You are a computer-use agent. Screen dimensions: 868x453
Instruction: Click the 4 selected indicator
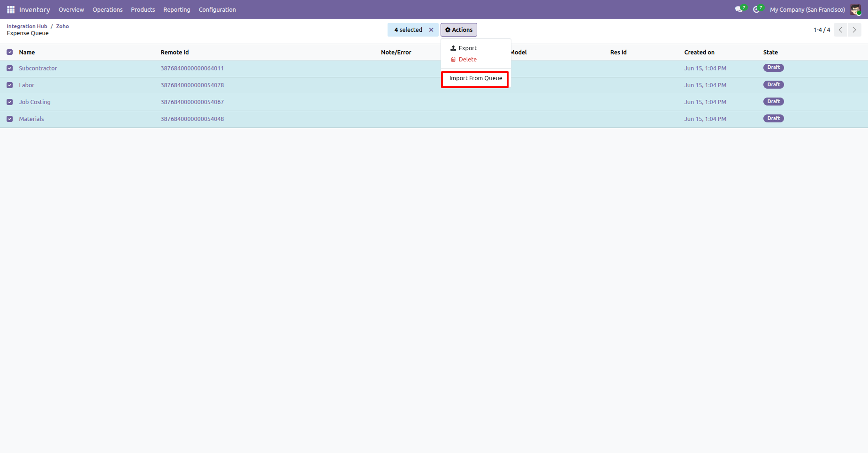point(408,30)
